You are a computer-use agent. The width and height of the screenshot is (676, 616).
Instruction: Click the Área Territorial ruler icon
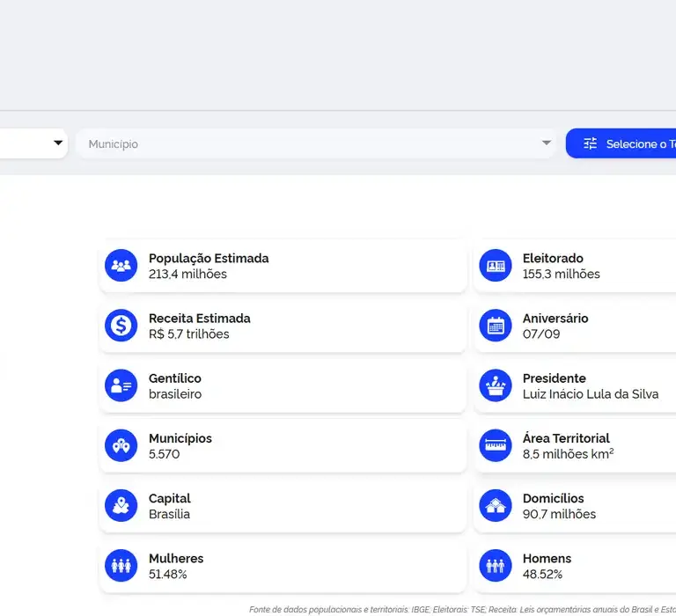[496, 445]
